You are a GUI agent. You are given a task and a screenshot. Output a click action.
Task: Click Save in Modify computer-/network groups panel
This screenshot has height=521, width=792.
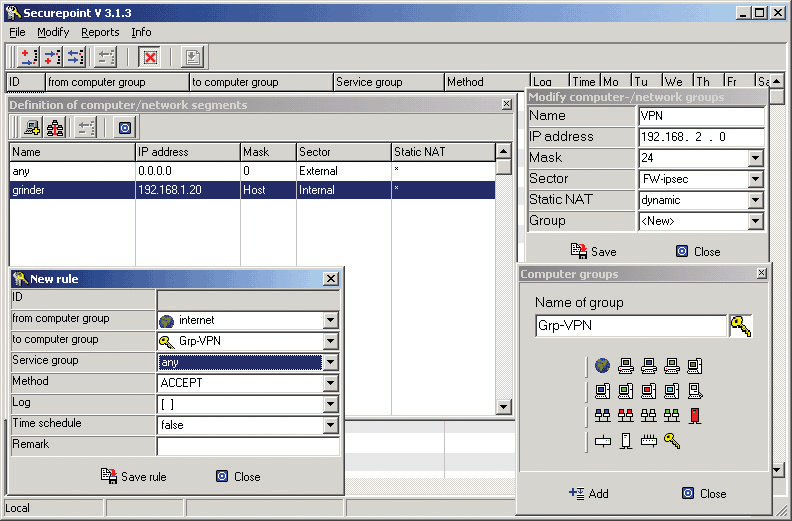pyautogui.click(x=593, y=251)
